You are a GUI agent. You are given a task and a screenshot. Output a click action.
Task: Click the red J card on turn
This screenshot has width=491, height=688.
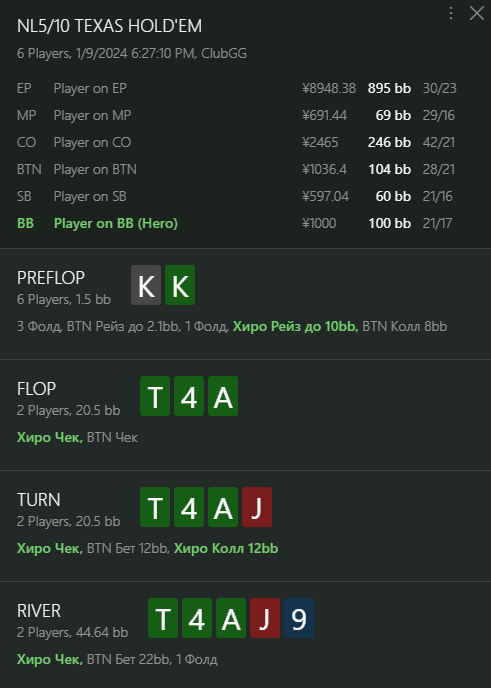(257, 507)
